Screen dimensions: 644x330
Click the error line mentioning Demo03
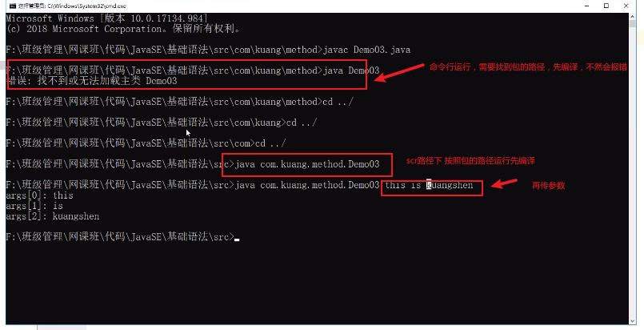91,81
